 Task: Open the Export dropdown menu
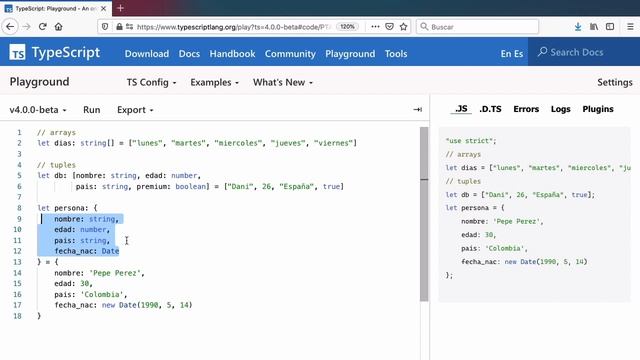click(135, 110)
